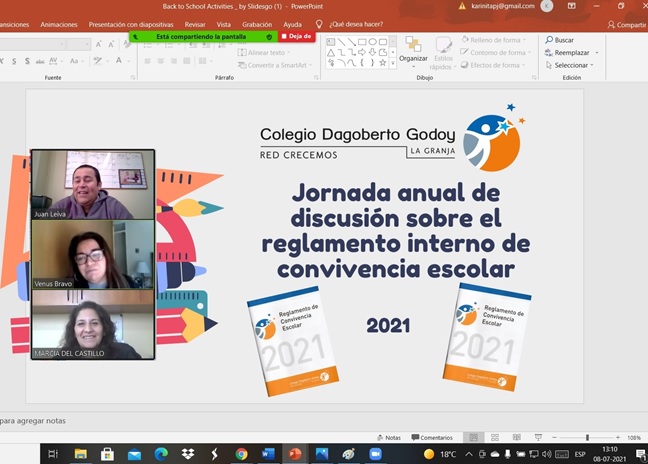Click the red Deja de stop-sharing button

tap(297, 36)
